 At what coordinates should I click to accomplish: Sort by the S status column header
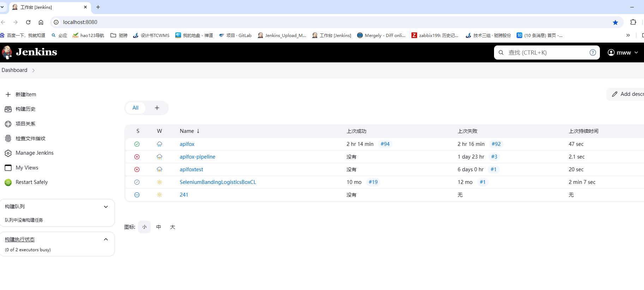(x=138, y=131)
